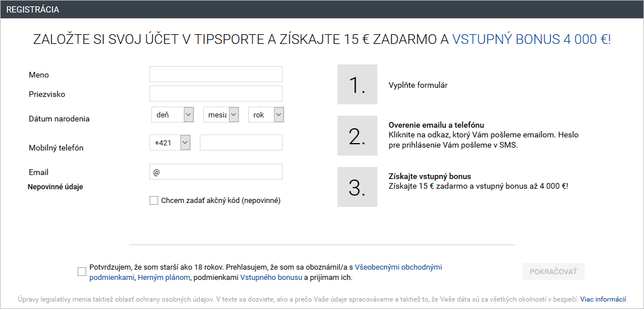Open the Vstupného bonusu conditions link
This screenshot has height=309, width=644.
[271, 278]
